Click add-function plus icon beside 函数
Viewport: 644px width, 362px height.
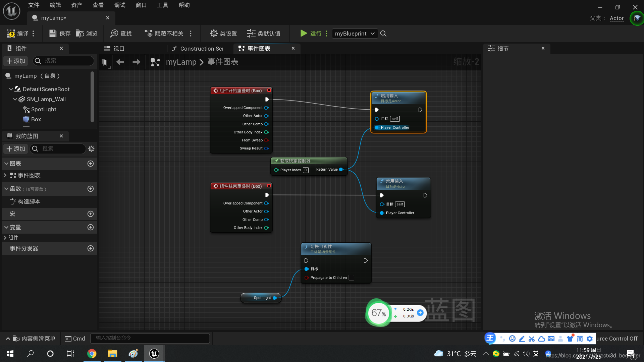pyautogui.click(x=91, y=189)
